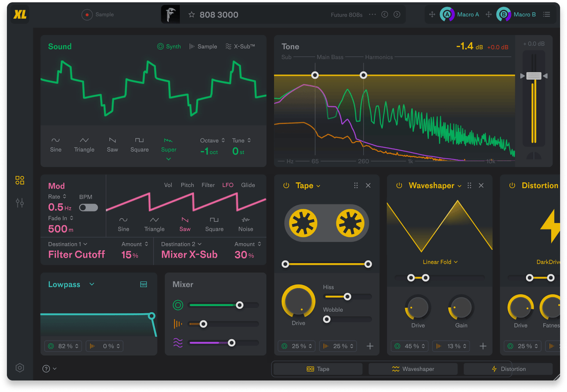Toggle the Waveshaper power button

coord(399,186)
